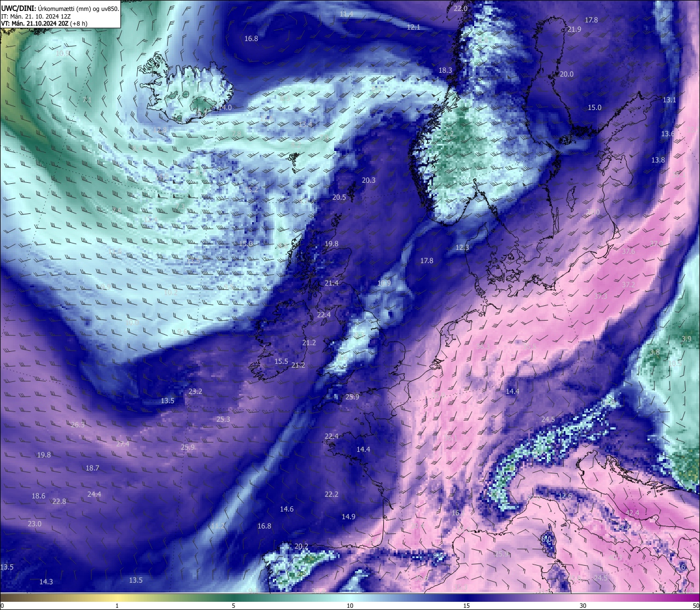Image resolution: width=700 pixels, height=610 pixels.
Task: Click the map value 22.2
Action: pos(331,495)
